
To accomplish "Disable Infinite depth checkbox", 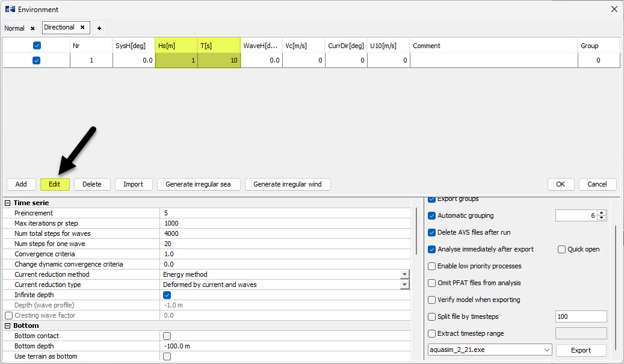I will pyautogui.click(x=167, y=295).
